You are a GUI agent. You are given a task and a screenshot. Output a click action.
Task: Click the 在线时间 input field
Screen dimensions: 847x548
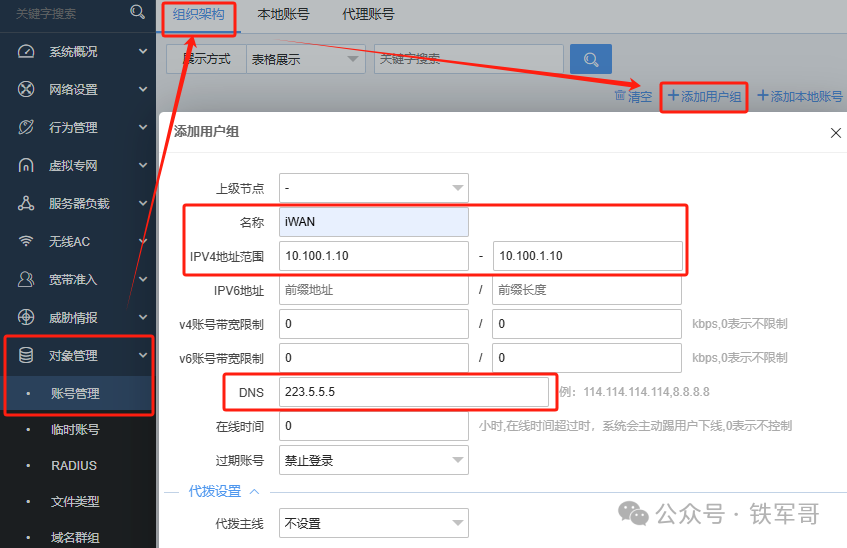point(374,426)
